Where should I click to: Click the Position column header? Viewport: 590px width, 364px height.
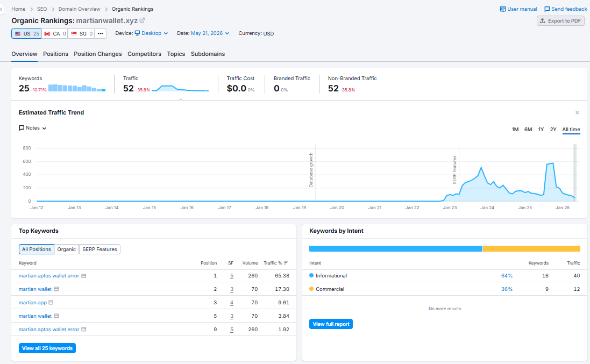tap(209, 263)
